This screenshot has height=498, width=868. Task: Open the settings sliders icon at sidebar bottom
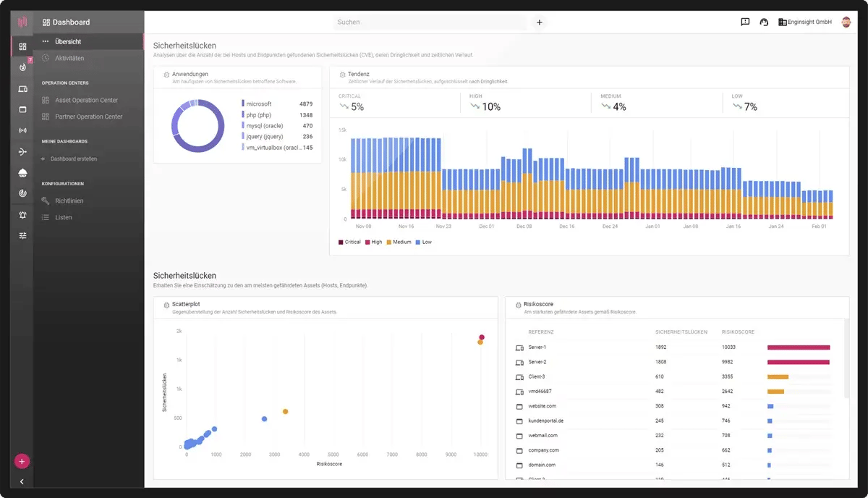coord(22,235)
